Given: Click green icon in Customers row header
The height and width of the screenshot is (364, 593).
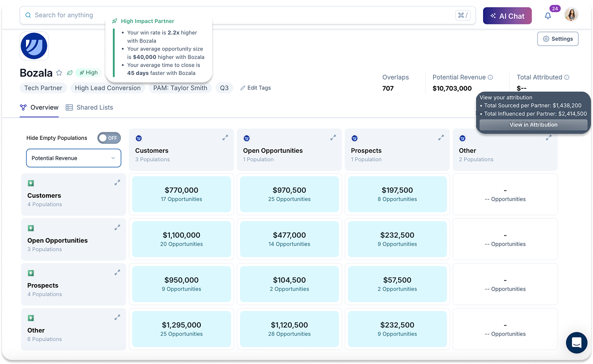Looking at the screenshot, I should (x=31, y=183).
